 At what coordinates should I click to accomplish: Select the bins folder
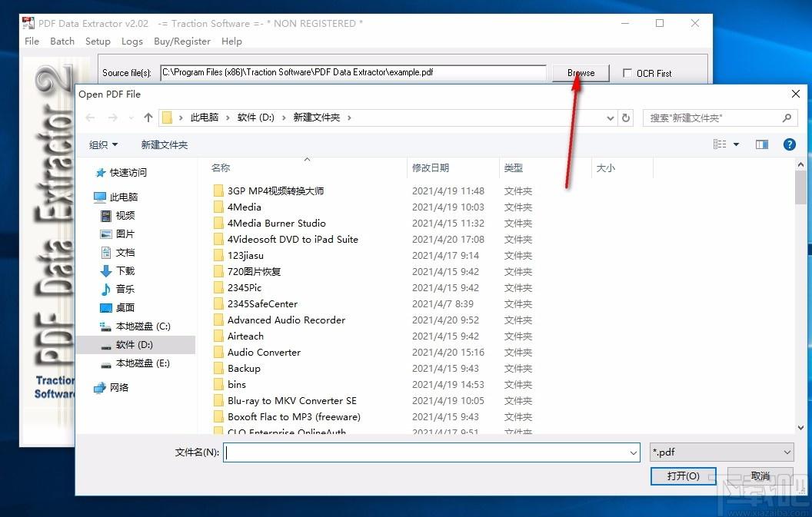click(237, 385)
